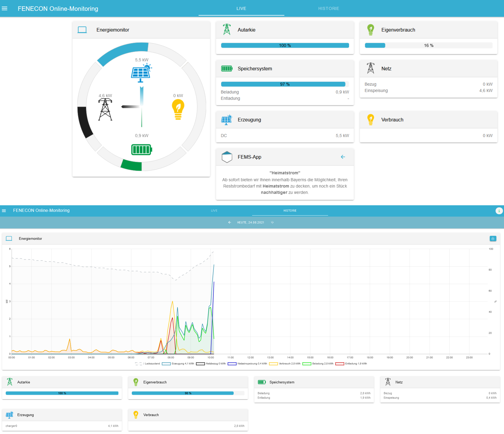This screenshot has height=434, width=504.
Task: Click DC 5,5 kW row in Erzeugung card
Action: tap(285, 135)
